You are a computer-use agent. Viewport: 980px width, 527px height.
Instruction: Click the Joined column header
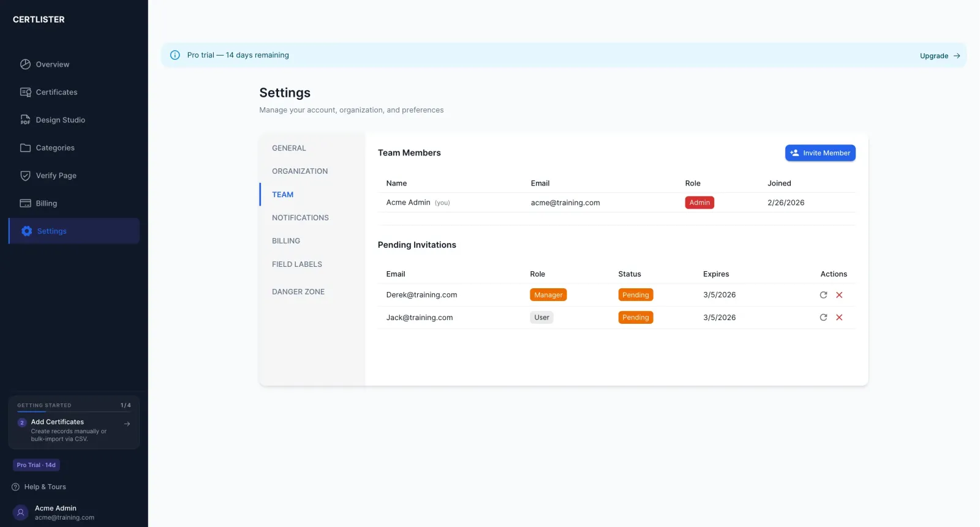click(779, 184)
